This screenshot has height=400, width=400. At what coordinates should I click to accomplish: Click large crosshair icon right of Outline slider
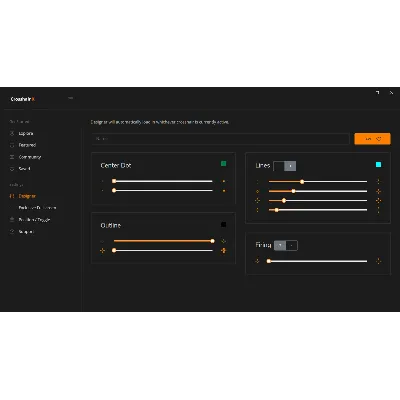[x=224, y=250]
